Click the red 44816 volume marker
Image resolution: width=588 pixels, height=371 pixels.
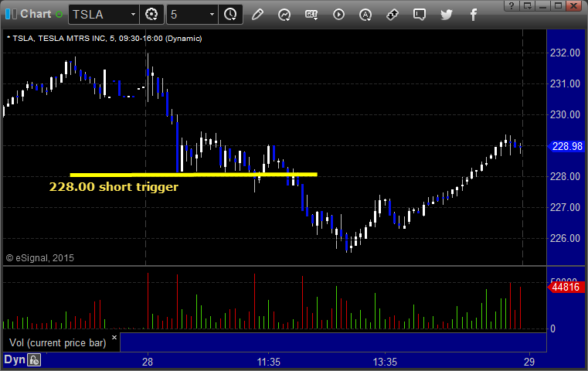(x=566, y=287)
